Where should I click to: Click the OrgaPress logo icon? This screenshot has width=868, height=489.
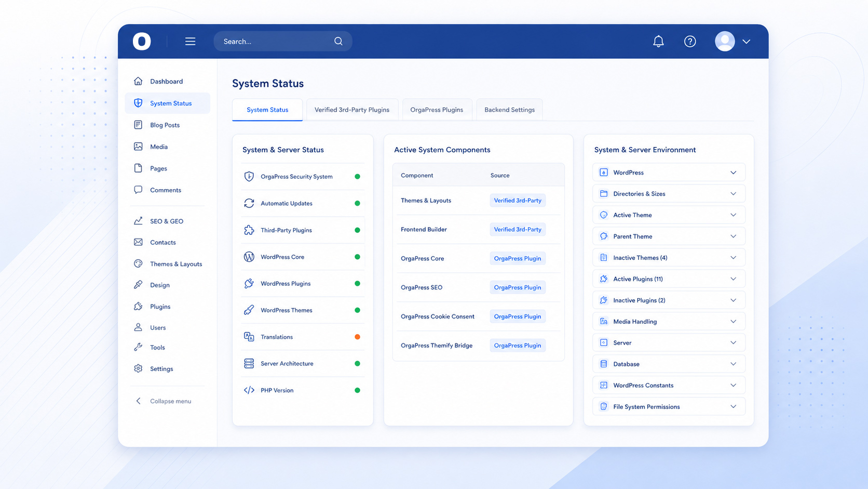[142, 41]
